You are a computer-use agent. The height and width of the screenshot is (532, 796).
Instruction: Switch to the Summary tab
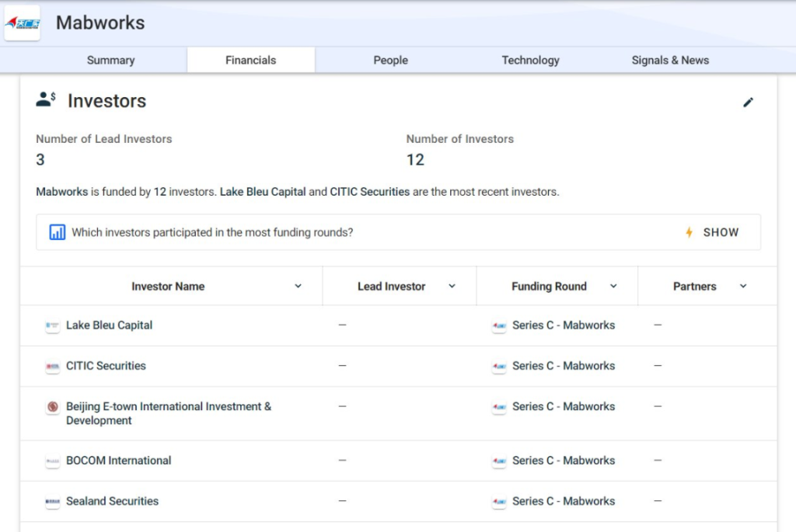tap(110, 61)
